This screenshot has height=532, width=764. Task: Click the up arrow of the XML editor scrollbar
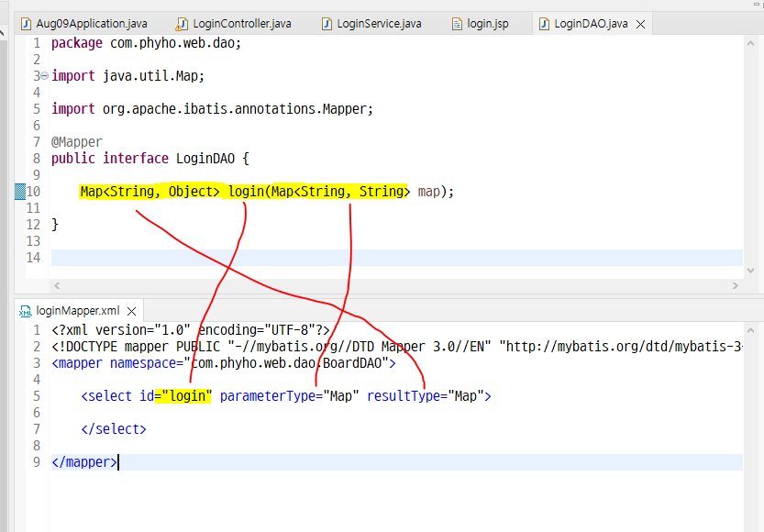coord(750,330)
